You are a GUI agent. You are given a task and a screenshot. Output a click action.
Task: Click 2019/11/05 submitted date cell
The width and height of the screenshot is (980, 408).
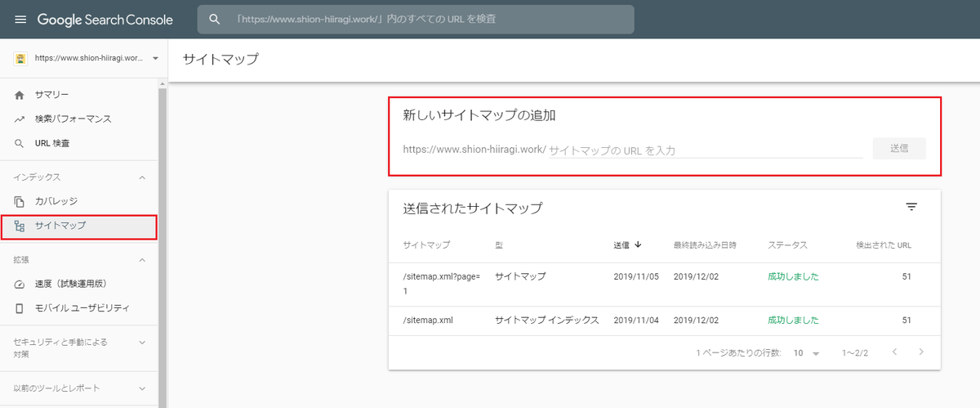pos(635,276)
